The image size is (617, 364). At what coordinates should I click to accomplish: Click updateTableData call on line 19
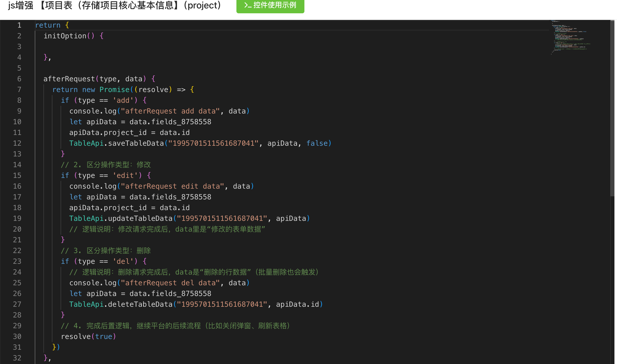point(140,218)
